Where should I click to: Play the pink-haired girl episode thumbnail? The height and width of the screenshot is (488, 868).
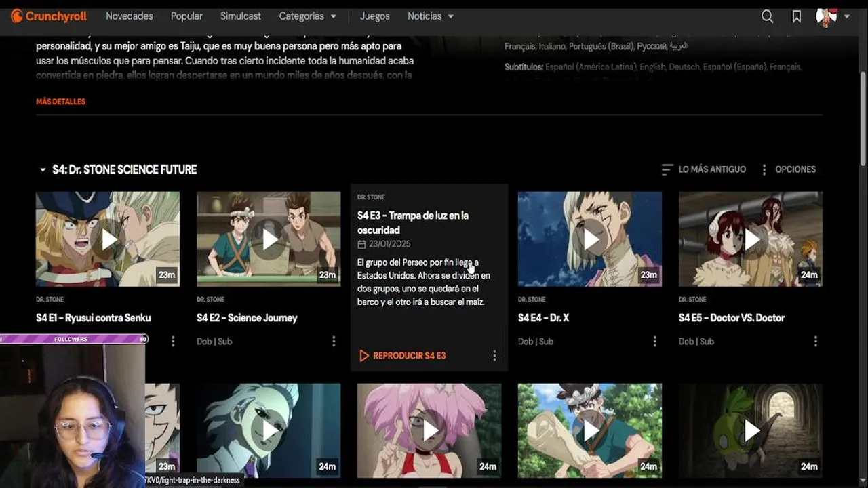click(x=429, y=430)
